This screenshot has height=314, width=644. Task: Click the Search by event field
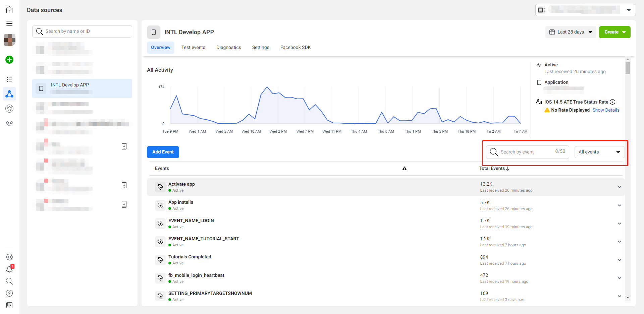click(x=527, y=152)
